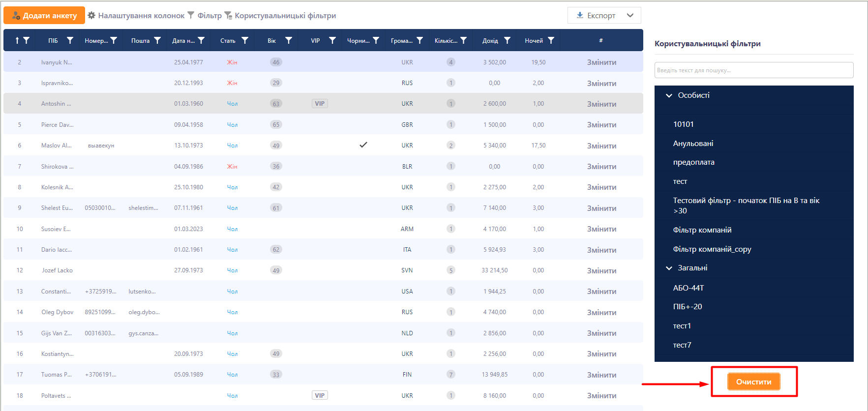Open the Експорт dropdown

[x=604, y=15]
